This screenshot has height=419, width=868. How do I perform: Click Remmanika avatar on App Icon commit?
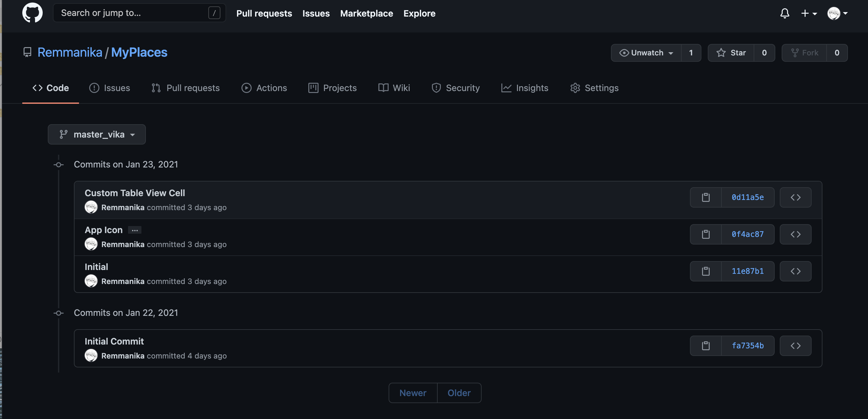click(x=91, y=244)
